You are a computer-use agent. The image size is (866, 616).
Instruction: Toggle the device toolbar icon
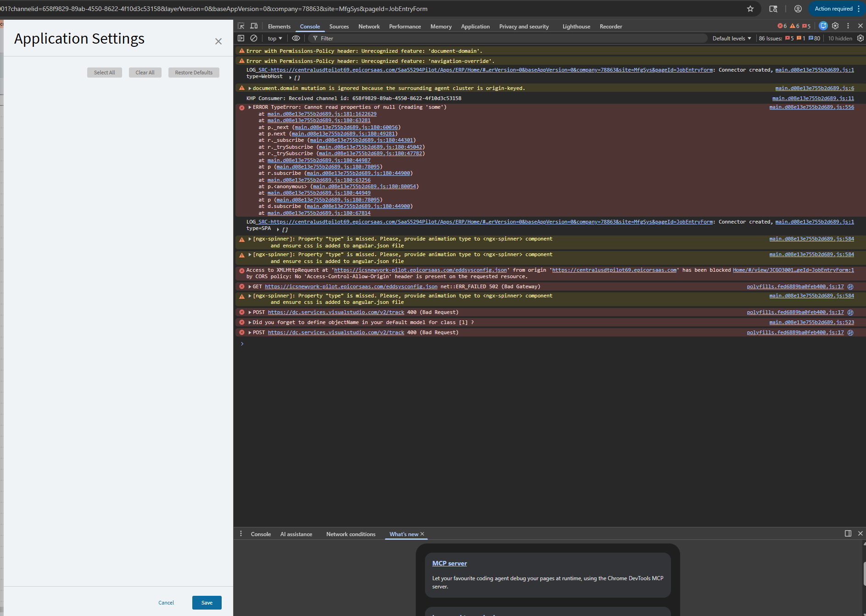(x=254, y=26)
